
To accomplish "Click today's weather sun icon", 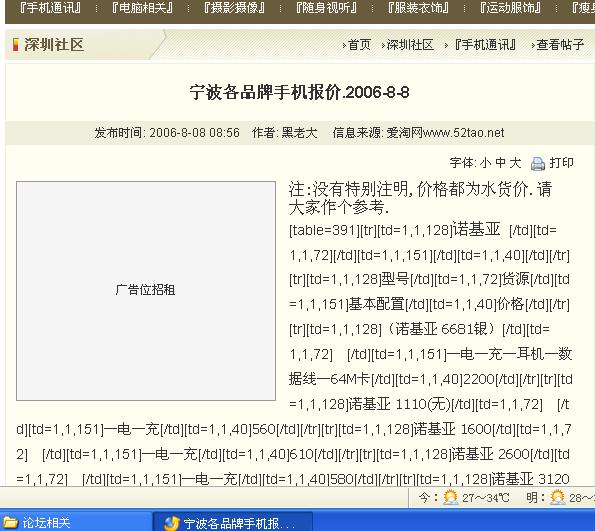I will pyautogui.click(x=450, y=497).
